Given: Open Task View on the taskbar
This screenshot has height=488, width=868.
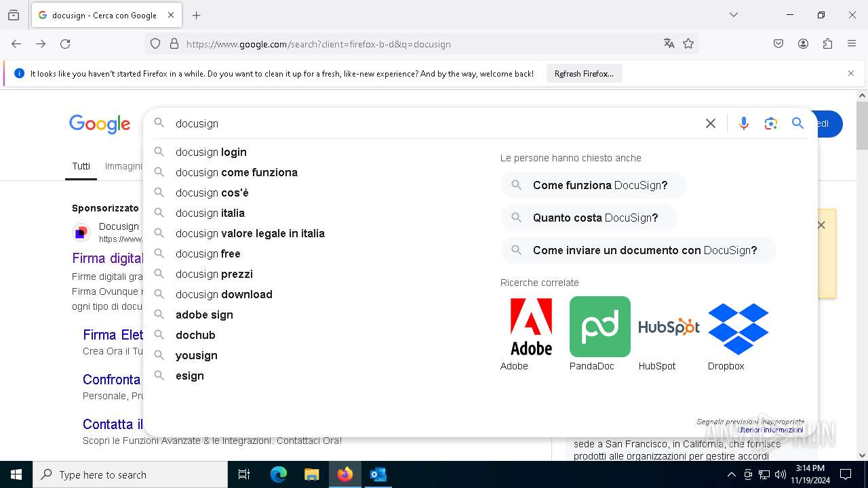Looking at the screenshot, I should pyautogui.click(x=244, y=474).
